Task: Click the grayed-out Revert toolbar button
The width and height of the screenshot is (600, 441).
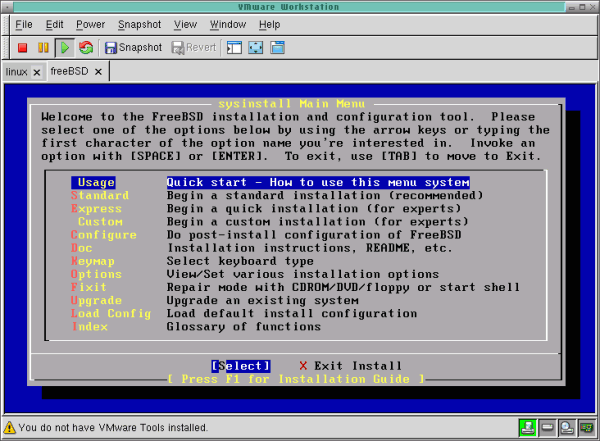Action: [x=194, y=47]
